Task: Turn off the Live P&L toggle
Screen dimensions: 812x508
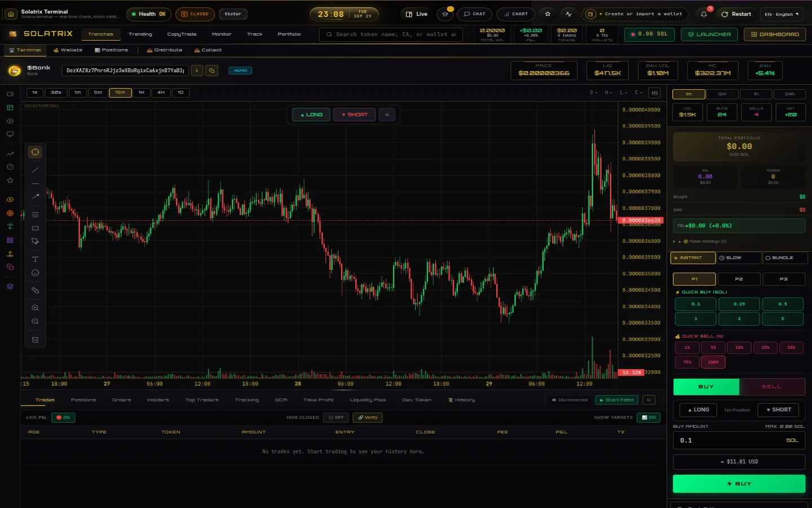Action: 63,418
